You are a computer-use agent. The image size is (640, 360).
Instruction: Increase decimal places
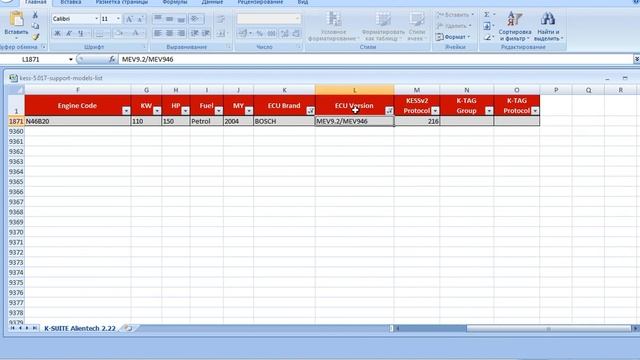(284, 33)
